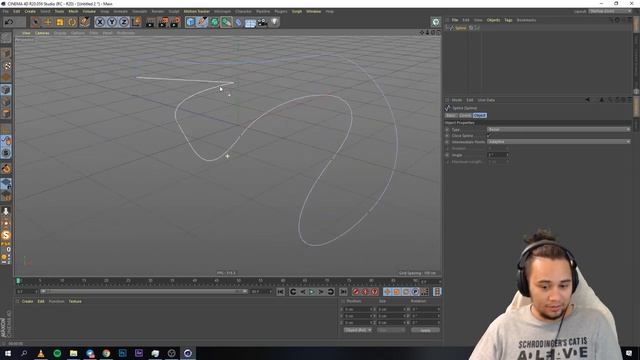This screenshot has height=360, width=640.
Task: Open Chrome from the taskbar
Action: (x=106, y=353)
